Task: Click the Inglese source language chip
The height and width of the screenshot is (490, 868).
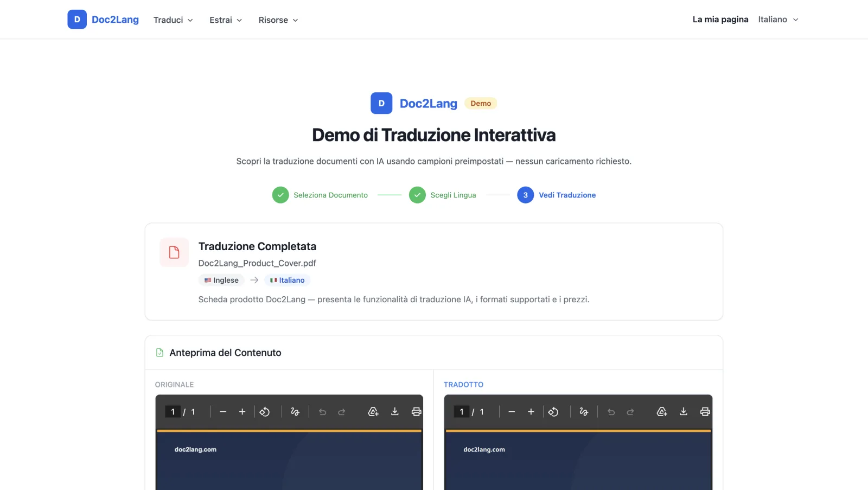Action: point(221,280)
